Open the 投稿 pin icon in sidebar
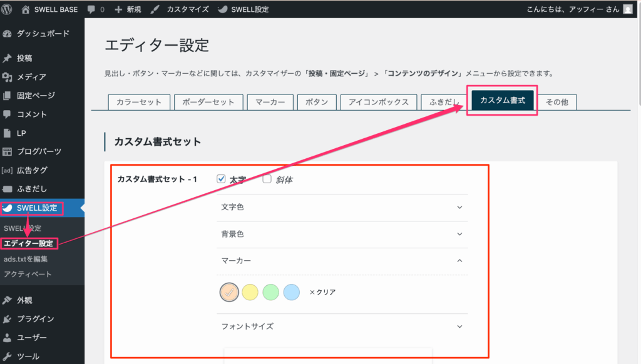Image resolution: width=641 pixels, height=364 pixels. tap(8, 58)
